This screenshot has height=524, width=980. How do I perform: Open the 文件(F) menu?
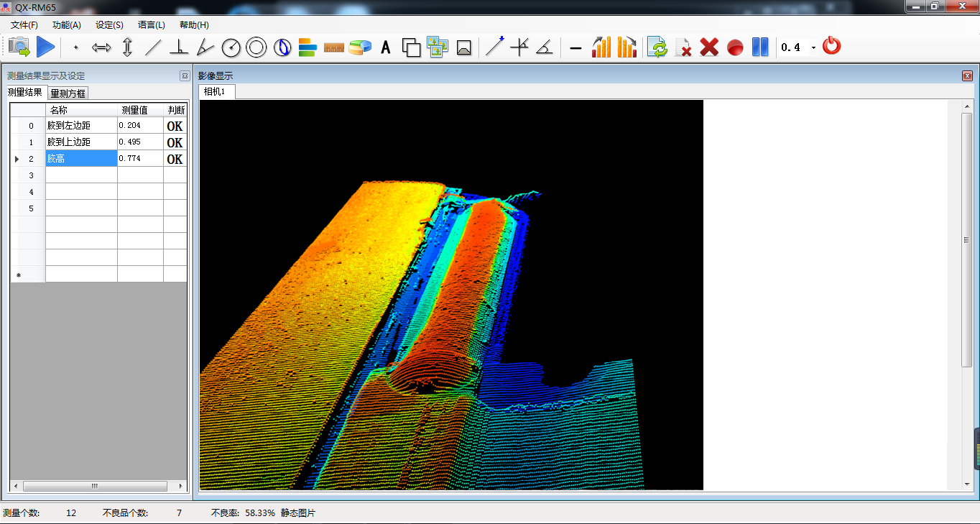[x=24, y=25]
